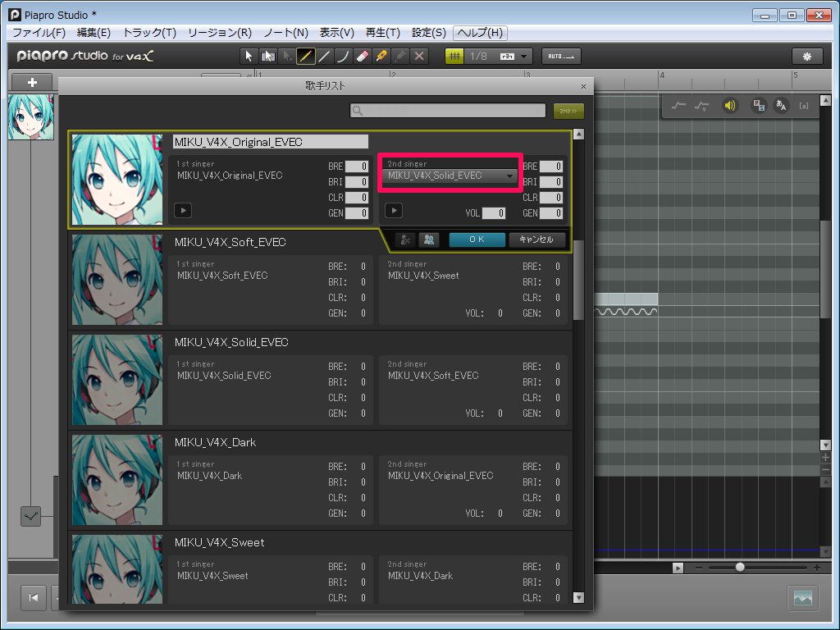Screen dimensions: 840x630
Task: Select the MIKU_V4X_Dark singer entry
Action: point(321,481)
